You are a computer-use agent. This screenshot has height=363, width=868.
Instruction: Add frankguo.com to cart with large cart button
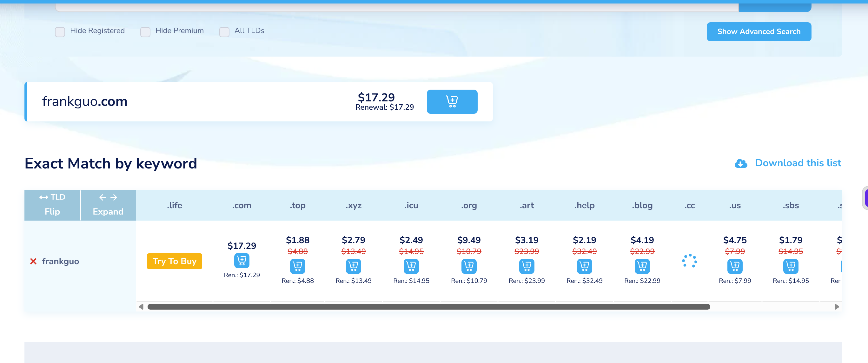coord(452,101)
